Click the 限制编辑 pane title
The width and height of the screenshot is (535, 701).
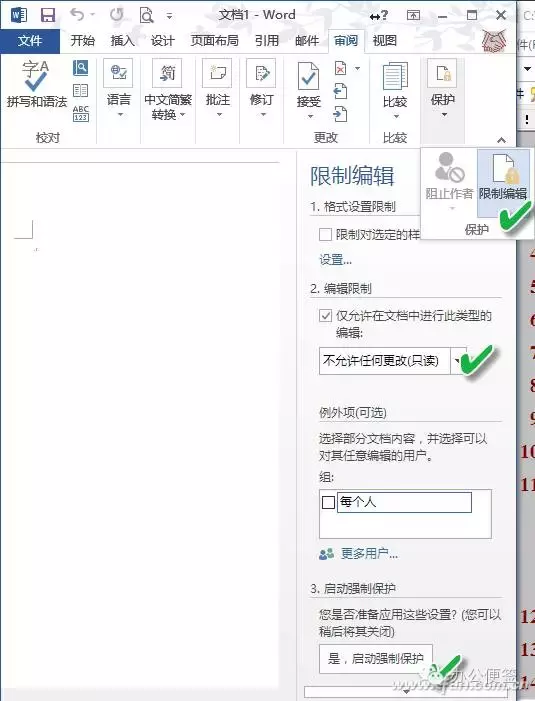pyautogui.click(x=352, y=176)
